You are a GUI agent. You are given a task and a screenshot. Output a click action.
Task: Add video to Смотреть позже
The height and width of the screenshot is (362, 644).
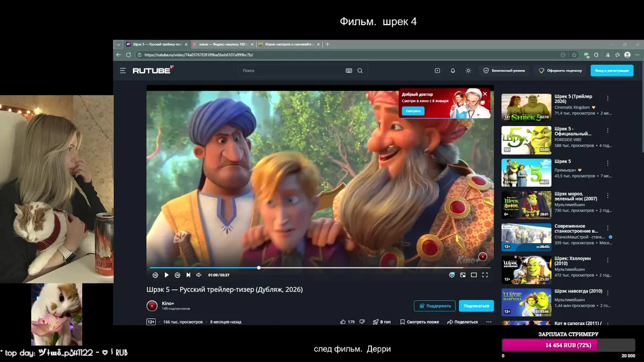click(420, 322)
